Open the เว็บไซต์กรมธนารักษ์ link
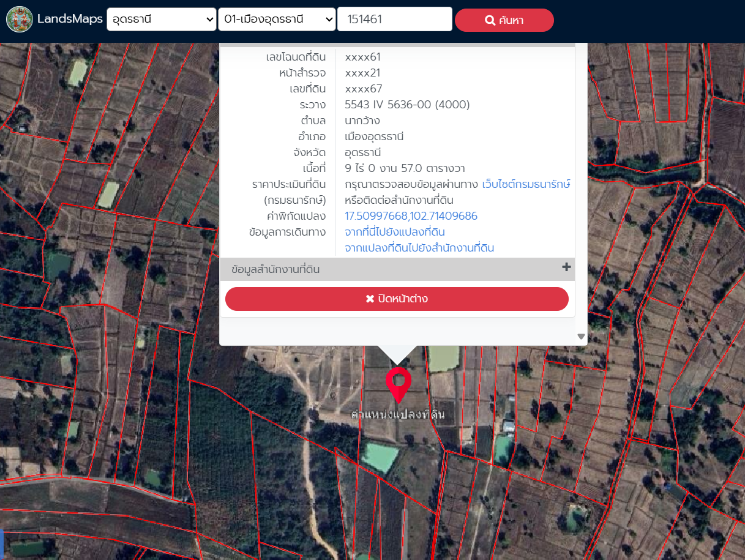The height and width of the screenshot is (560, 745). (526, 184)
